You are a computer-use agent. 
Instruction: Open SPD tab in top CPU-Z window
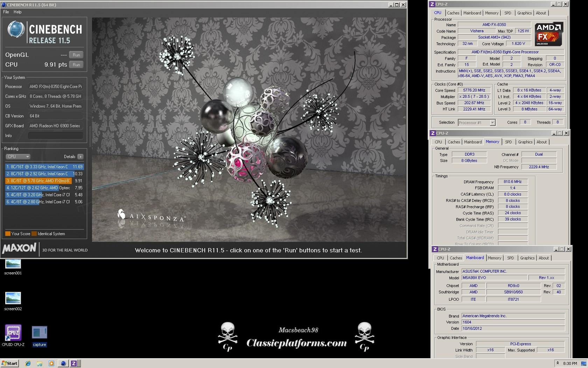click(508, 13)
